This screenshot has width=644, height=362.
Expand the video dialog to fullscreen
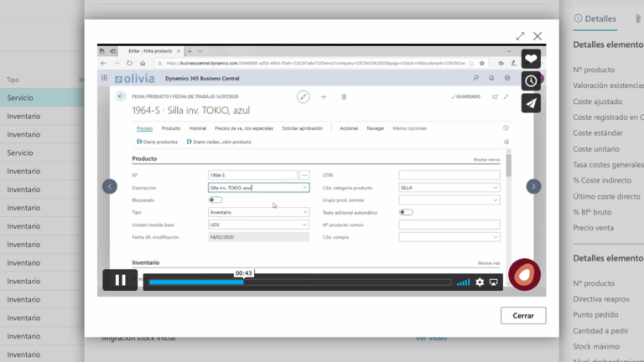520,36
